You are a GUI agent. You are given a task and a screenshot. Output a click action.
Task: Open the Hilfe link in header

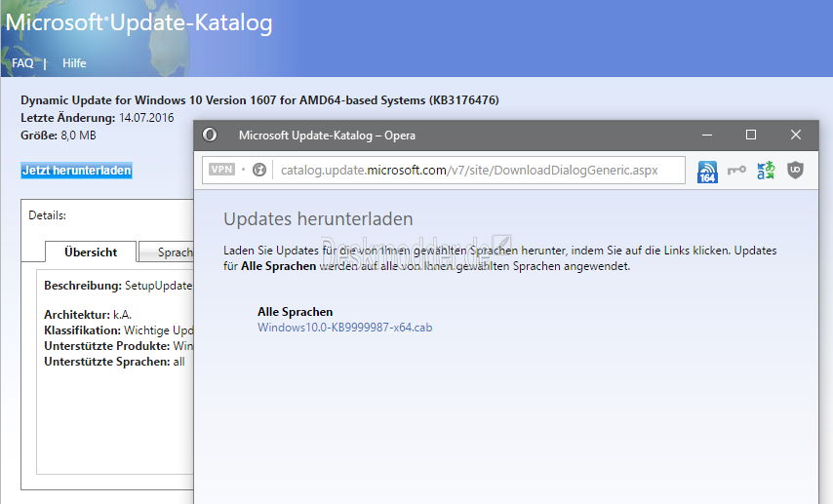[x=74, y=63]
